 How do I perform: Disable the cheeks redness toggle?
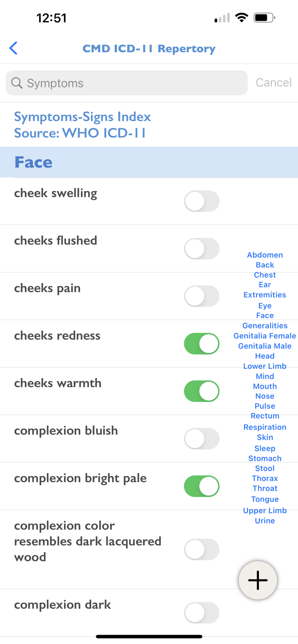coord(202,343)
